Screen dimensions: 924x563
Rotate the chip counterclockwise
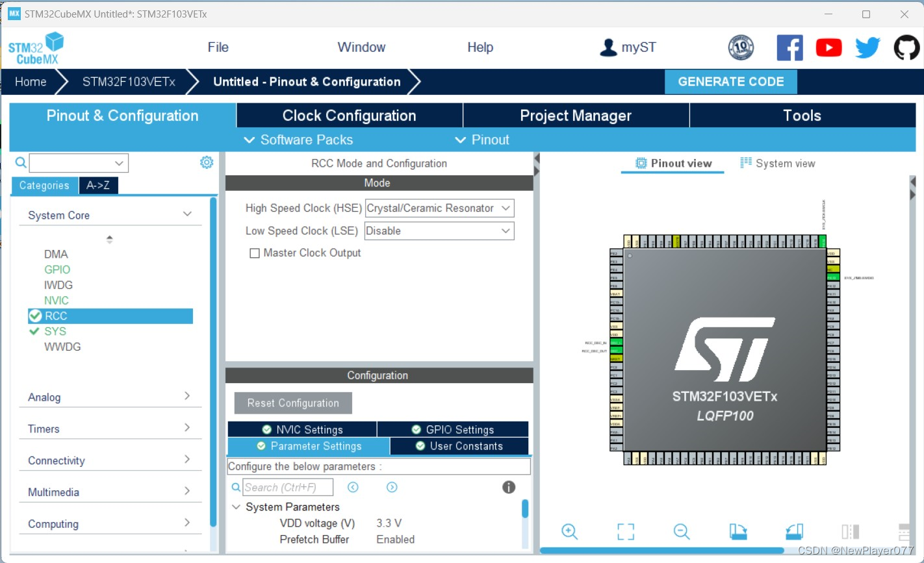click(x=793, y=531)
